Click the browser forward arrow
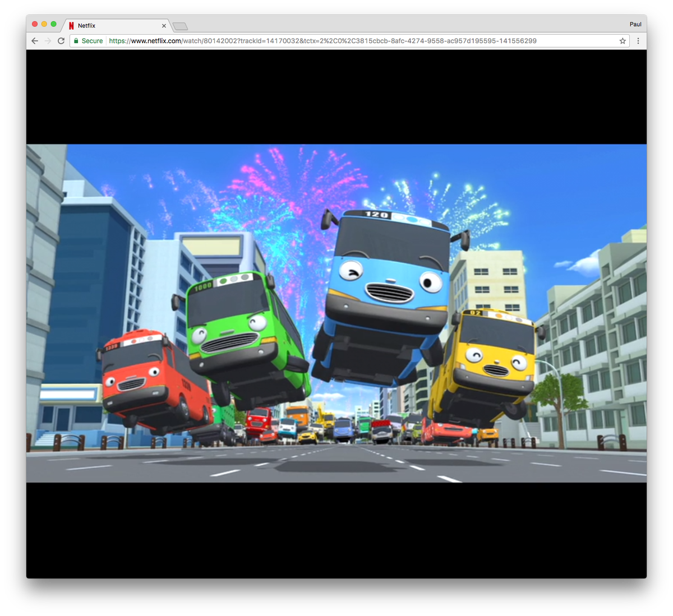 48,41
